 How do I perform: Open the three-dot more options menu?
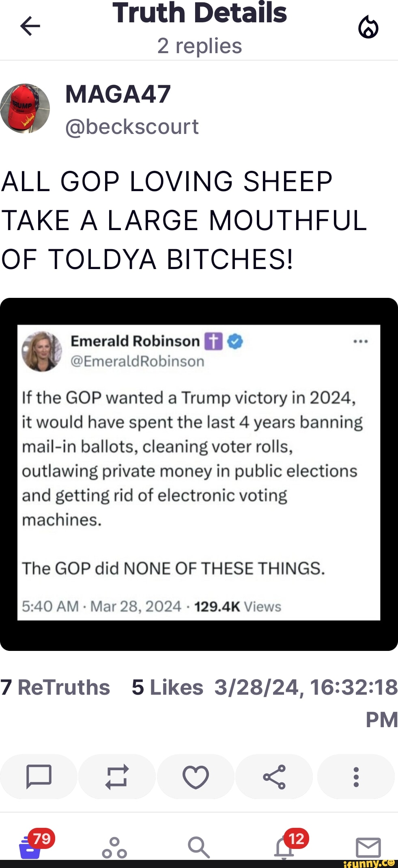356,776
